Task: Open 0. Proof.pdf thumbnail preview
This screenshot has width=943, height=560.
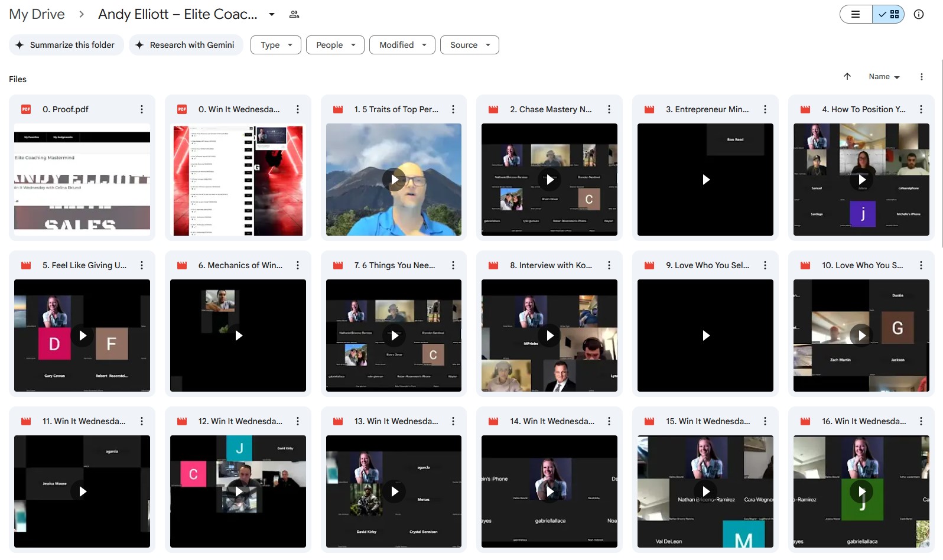Action: (x=82, y=180)
